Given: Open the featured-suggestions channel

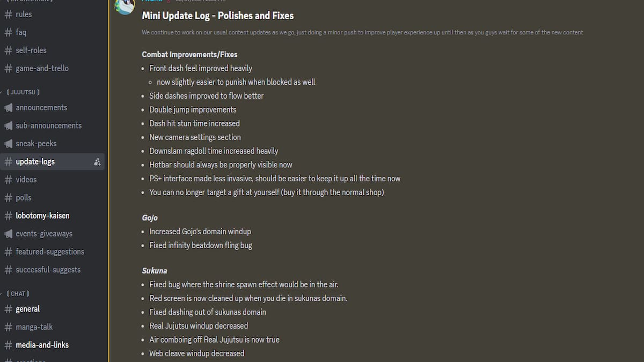Looking at the screenshot, I should pyautogui.click(x=50, y=252).
